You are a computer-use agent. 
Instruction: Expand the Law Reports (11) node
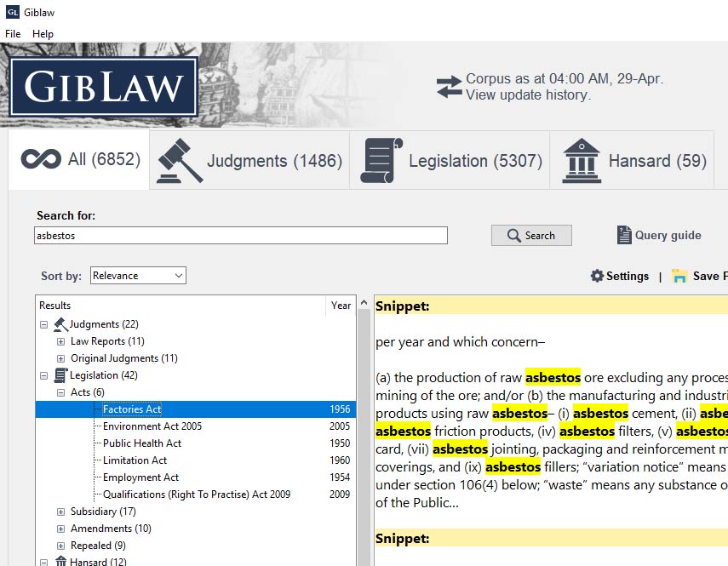(x=60, y=341)
